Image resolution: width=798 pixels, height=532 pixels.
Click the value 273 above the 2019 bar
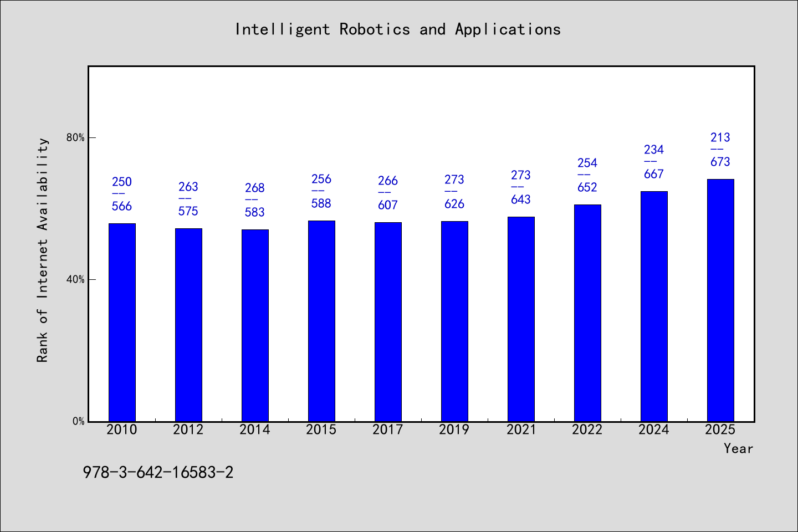pos(454,180)
